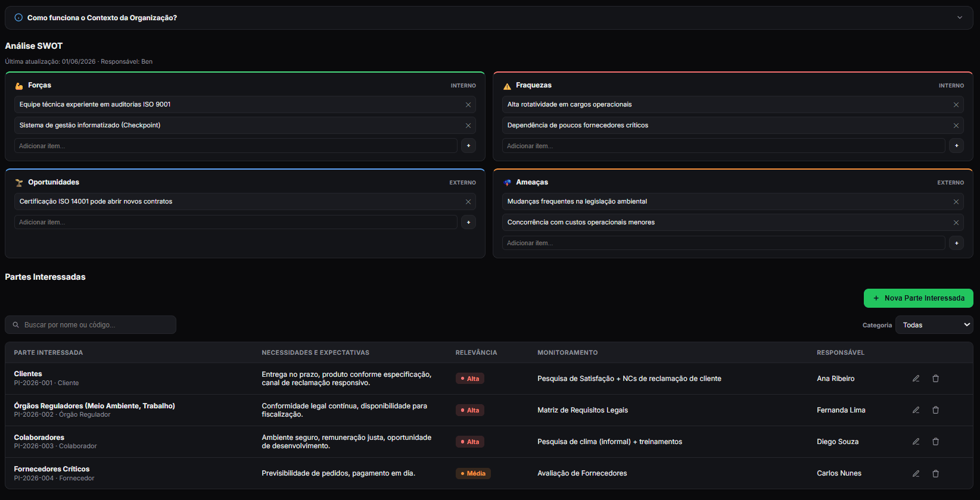This screenshot has height=500, width=980.
Task: Click responsible name 'Ana Ribeiro'
Action: tap(836, 379)
